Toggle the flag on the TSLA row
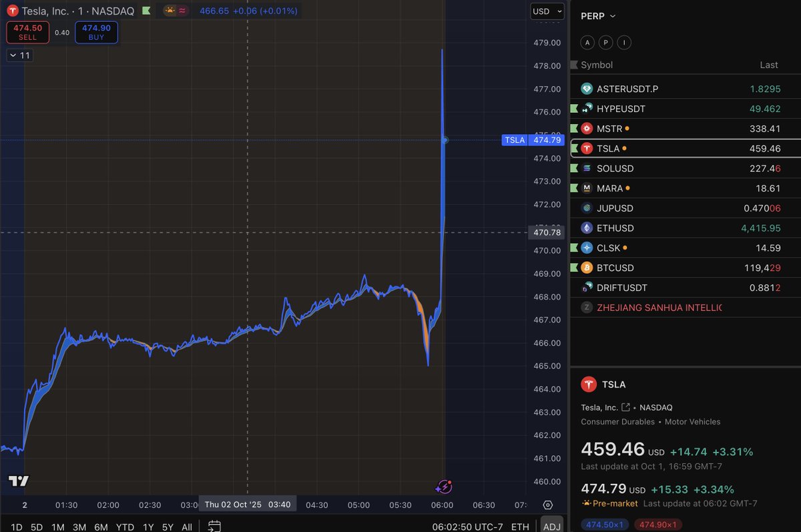Image resolution: width=801 pixels, height=532 pixels. (573, 148)
